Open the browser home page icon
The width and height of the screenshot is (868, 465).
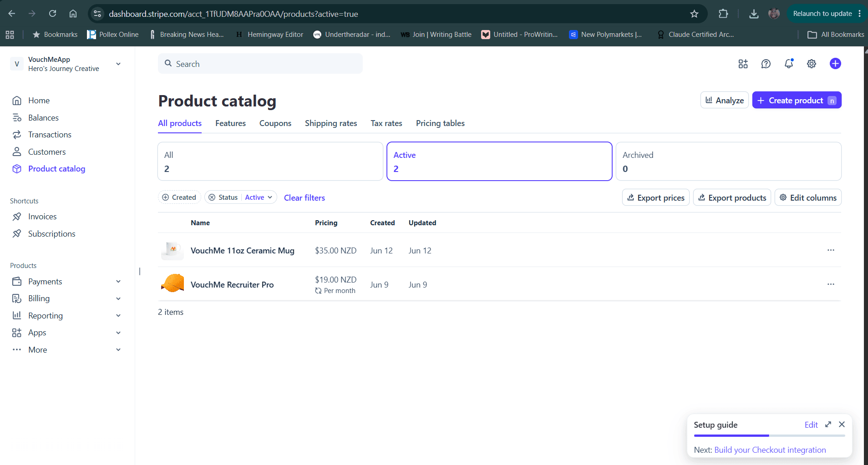pyautogui.click(x=73, y=14)
